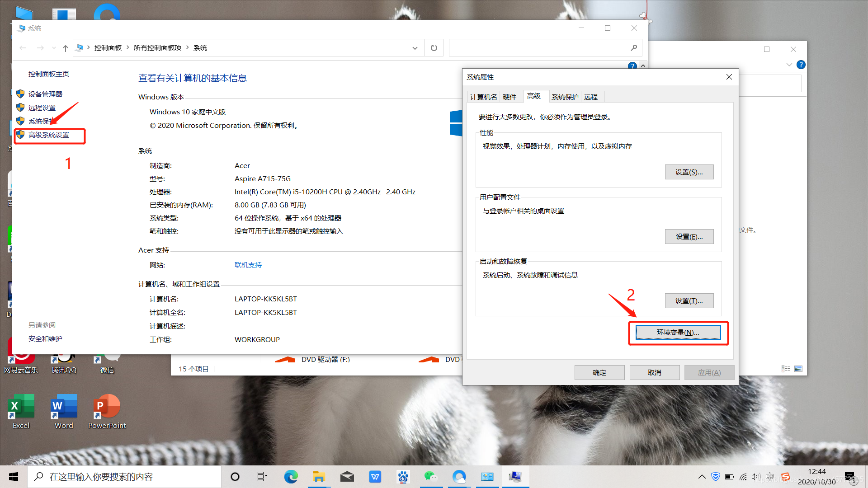Switch to Computer Name tab

(x=483, y=97)
